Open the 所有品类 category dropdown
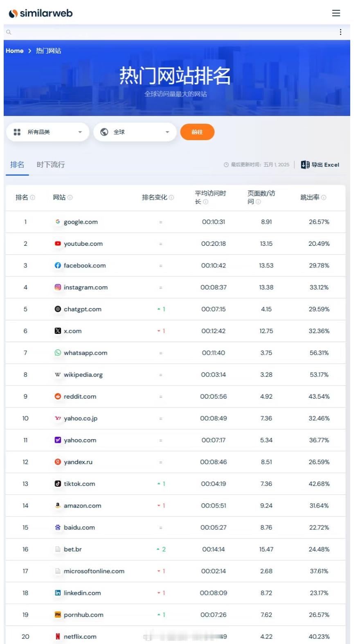 click(x=48, y=132)
